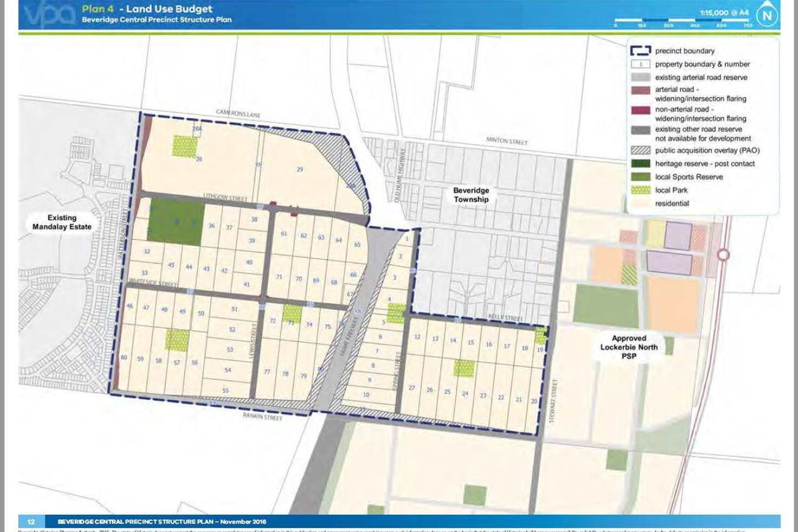Click property number 77
The height and width of the screenshot is (532, 798).
[x=267, y=372]
